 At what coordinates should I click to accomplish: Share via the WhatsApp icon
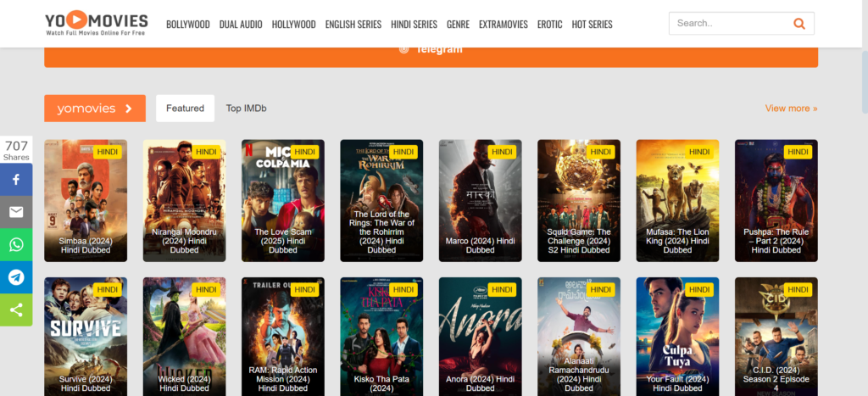coord(16,245)
